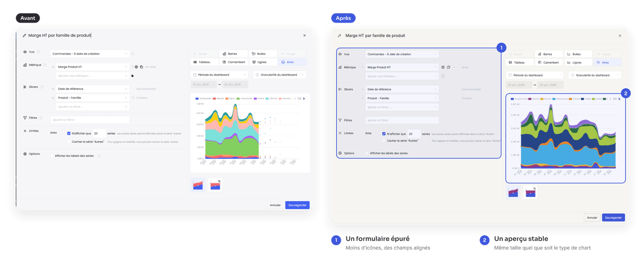Click Annuler in the Après window
The width and height of the screenshot is (644, 275).
click(x=592, y=217)
